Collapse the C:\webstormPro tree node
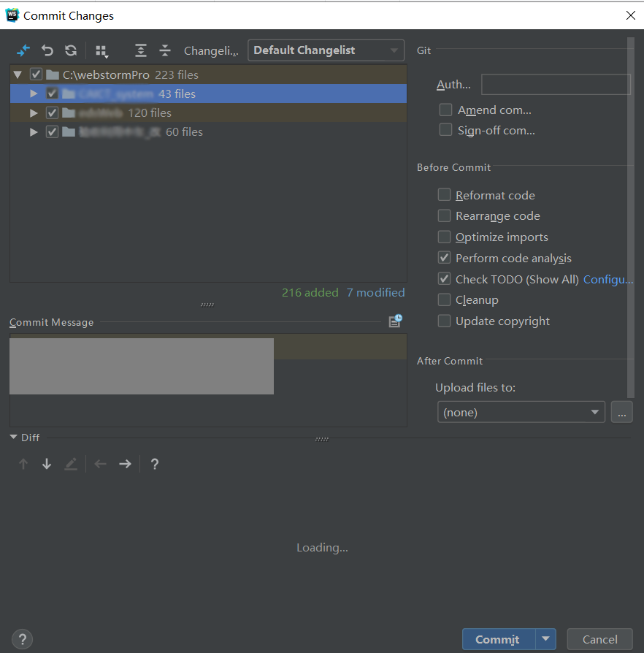Image resolution: width=644 pixels, height=653 pixels. pos(18,75)
